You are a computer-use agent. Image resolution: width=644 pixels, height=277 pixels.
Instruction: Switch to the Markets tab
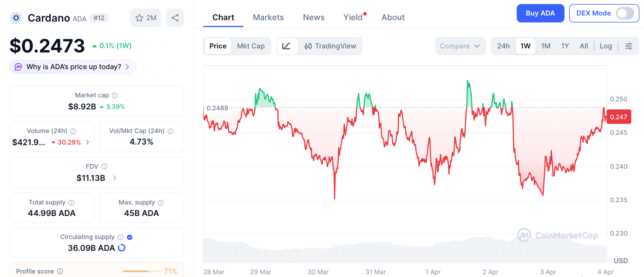point(268,17)
